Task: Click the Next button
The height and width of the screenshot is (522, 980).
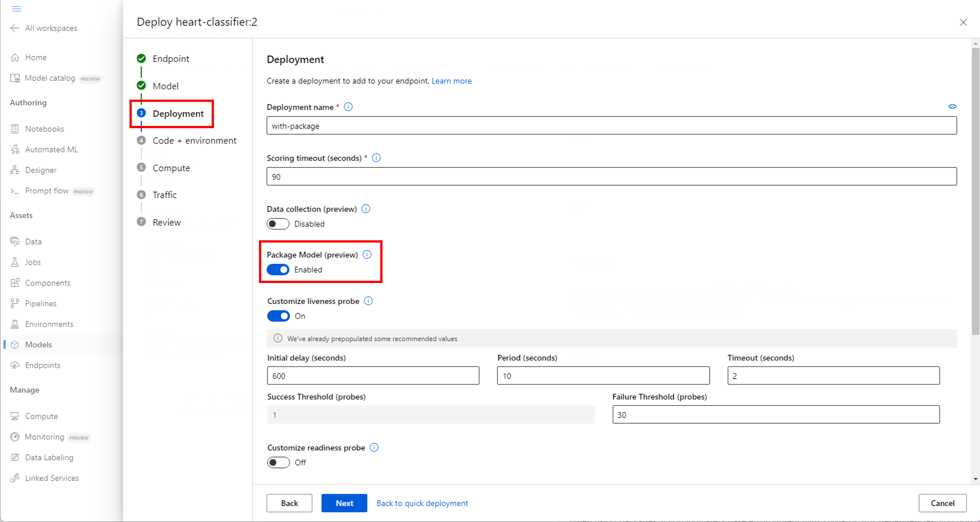Action: coord(345,503)
